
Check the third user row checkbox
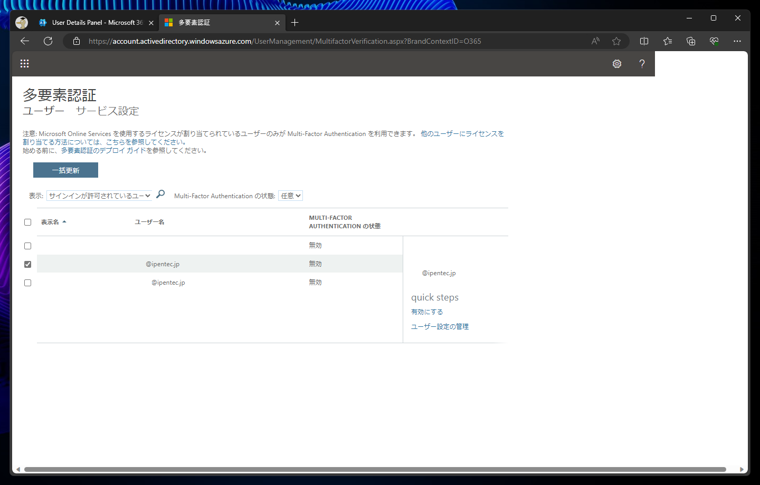coord(28,282)
